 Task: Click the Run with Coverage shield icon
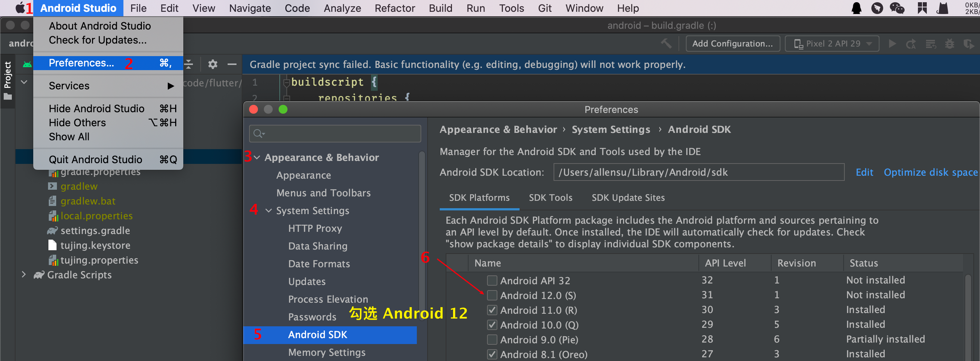coord(969,44)
